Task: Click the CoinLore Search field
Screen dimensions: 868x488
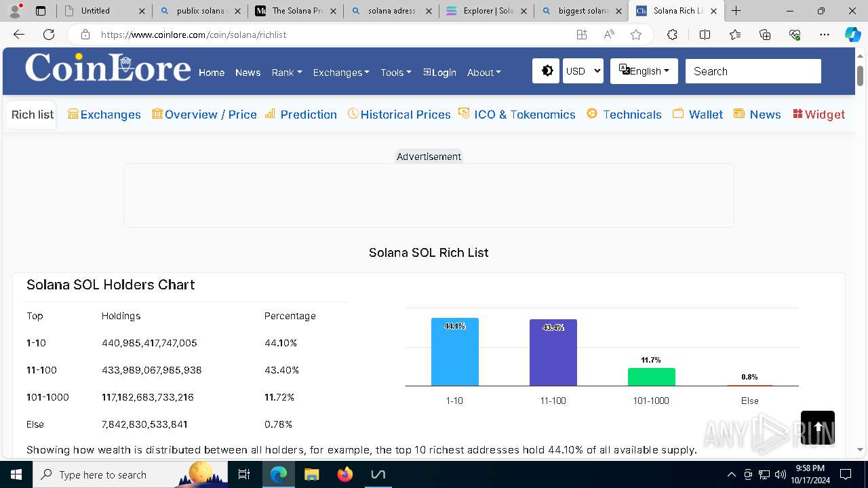Action: coord(753,71)
